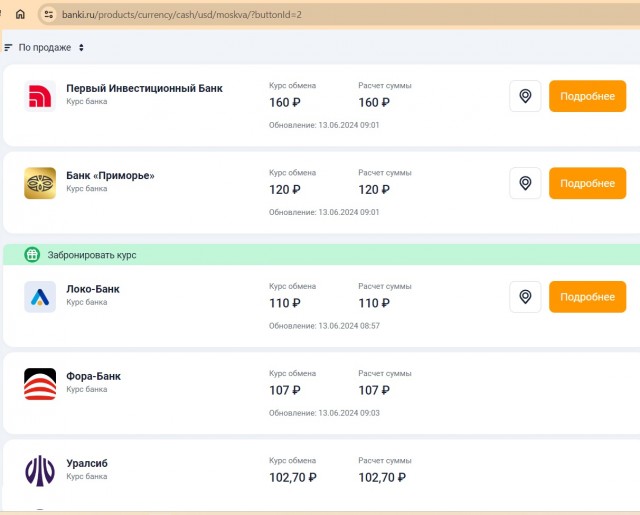The width and height of the screenshot is (640, 515).
Task: Open the Первый Инвестиционный Банк name link
Action: pos(144,88)
